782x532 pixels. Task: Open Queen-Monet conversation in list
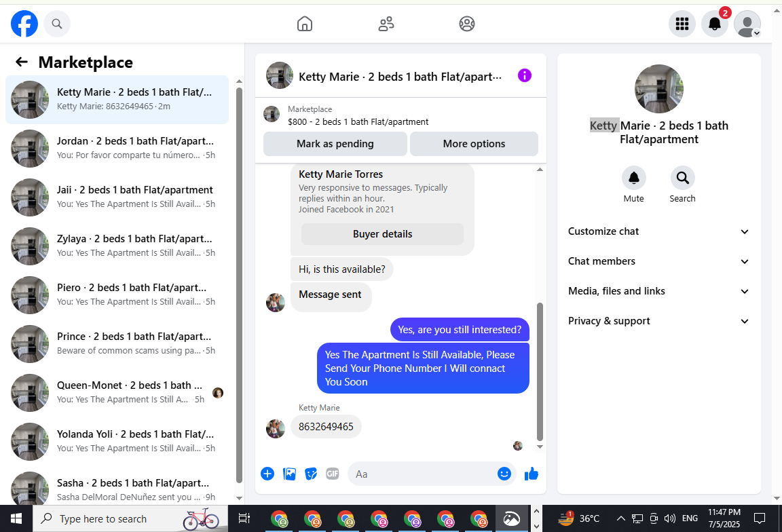117,393
